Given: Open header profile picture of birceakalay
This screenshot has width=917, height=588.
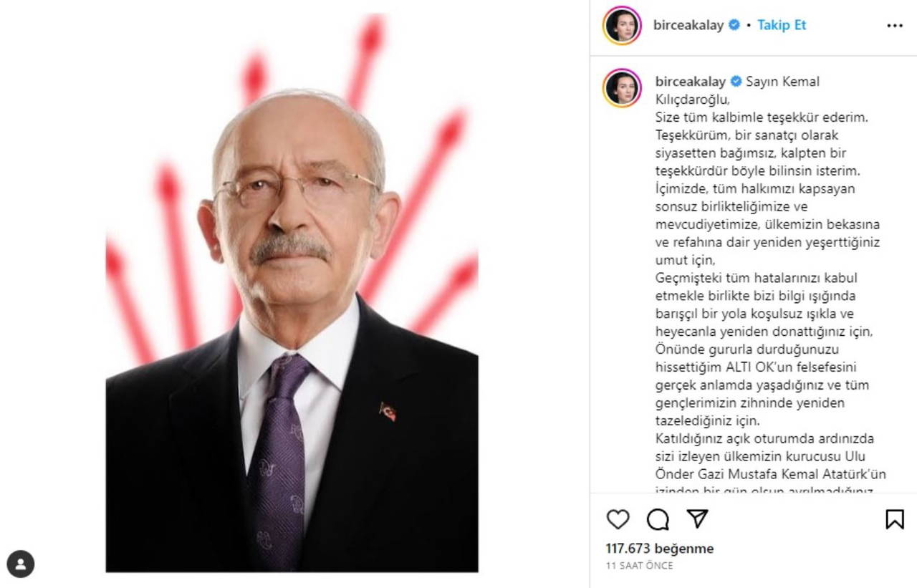Looking at the screenshot, I should tap(622, 25).
